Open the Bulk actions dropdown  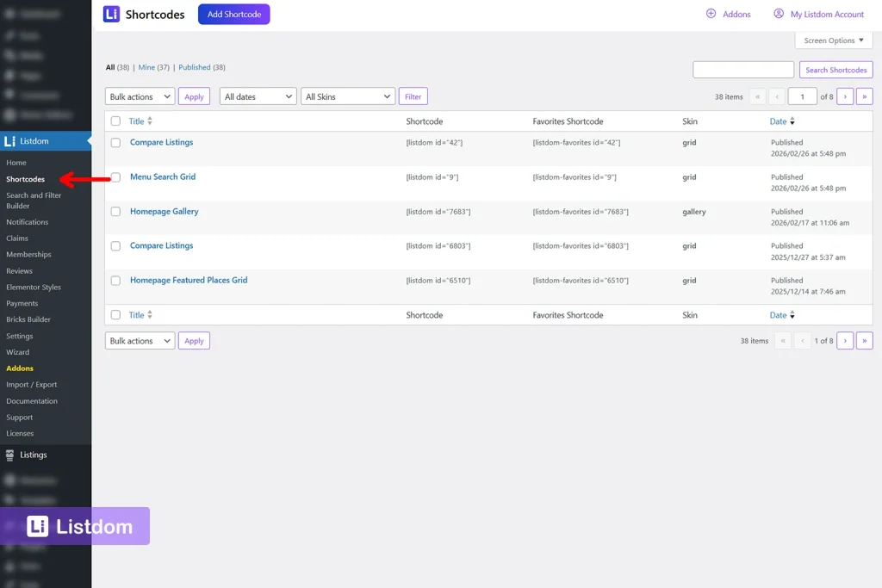pos(139,96)
